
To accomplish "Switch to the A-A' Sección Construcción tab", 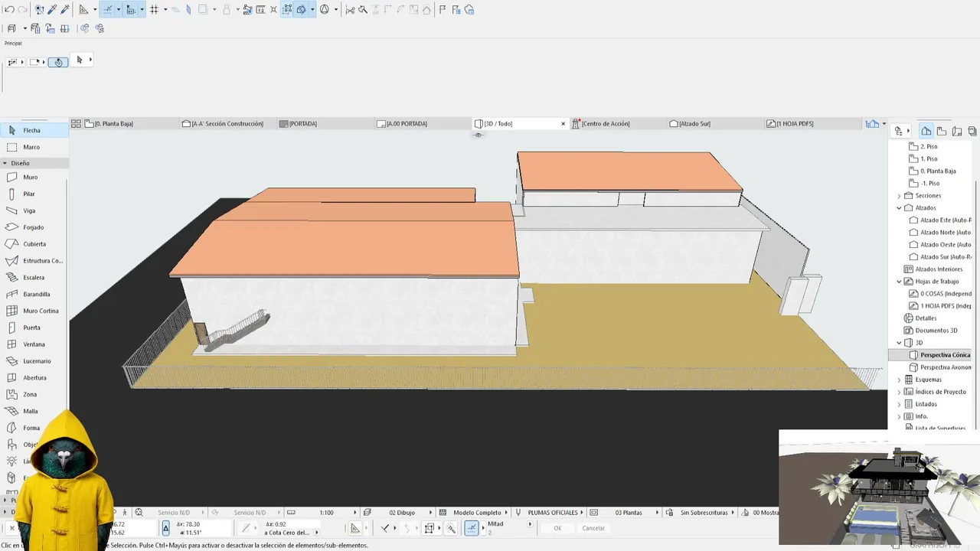I will (x=227, y=123).
